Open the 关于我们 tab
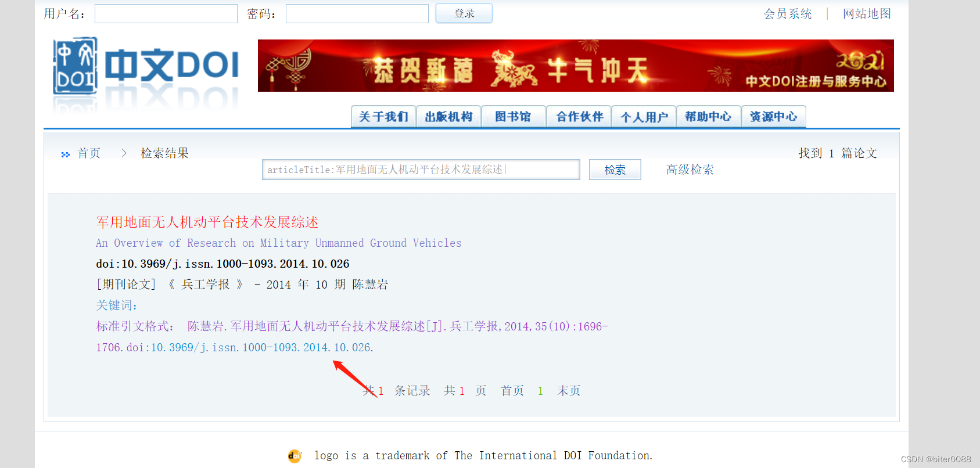Image resolution: width=980 pixels, height=468 pixels. (383, 117)
